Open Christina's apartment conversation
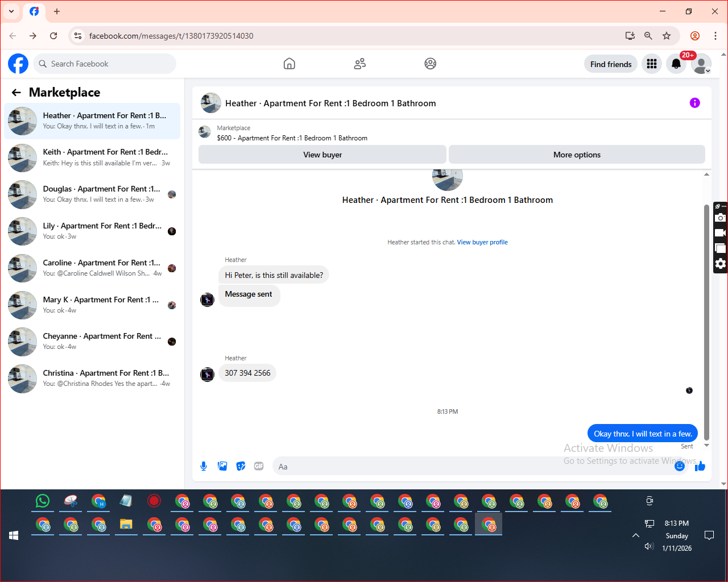 click(92, 379)
